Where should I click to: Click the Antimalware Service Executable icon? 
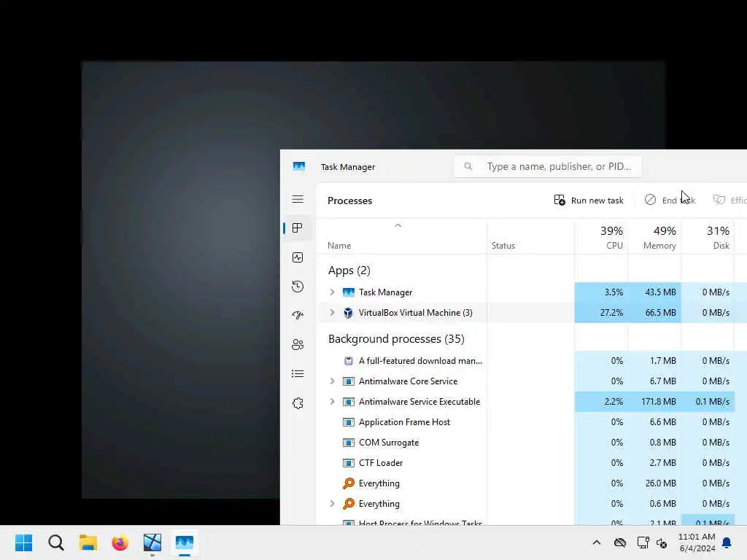coord(349,402)
